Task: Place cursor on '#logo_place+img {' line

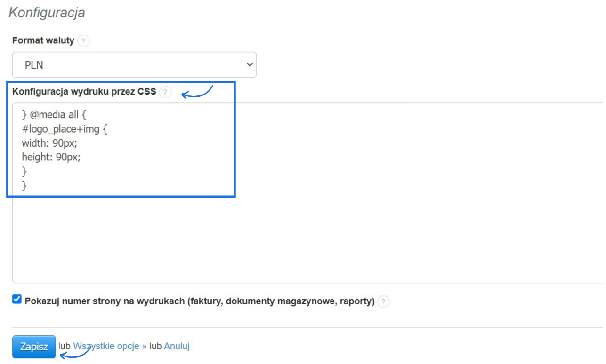Action: tap(65, 129)
